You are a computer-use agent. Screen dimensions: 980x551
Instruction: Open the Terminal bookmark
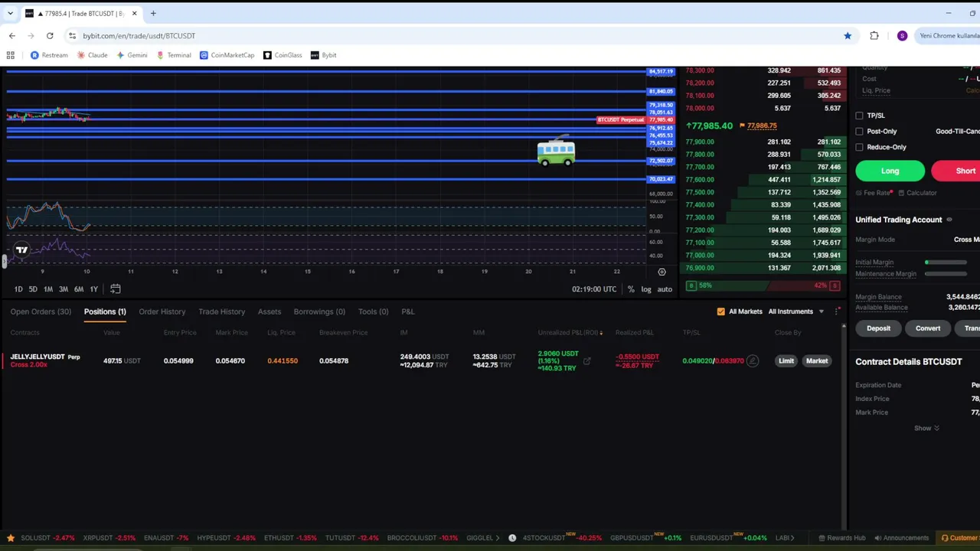(x=174, y=55)
